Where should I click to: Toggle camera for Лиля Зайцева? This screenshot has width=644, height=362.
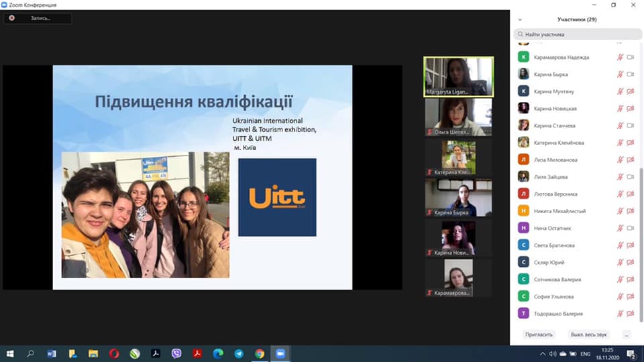tap(631, 177)
